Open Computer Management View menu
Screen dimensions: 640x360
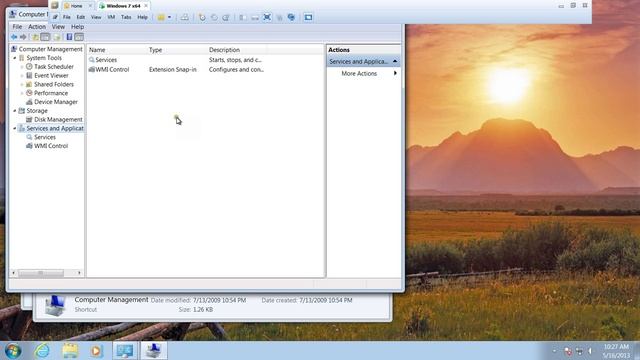pos(58,27)
